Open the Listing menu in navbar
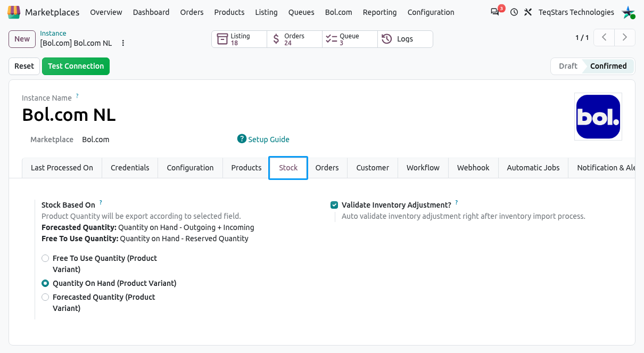The height and width of the screenshot is (353, 644). click(x=266, y=12)
